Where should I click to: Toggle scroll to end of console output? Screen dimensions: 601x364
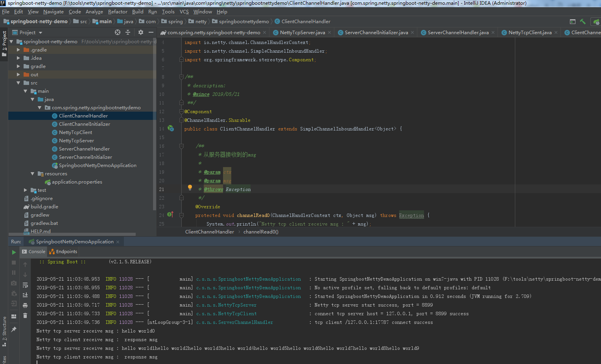pyautogui.click(x=25, y=295)
